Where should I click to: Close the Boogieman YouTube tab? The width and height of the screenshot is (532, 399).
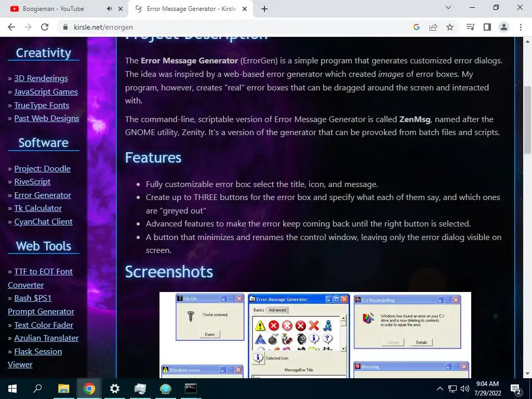click(x=121, y=9)
